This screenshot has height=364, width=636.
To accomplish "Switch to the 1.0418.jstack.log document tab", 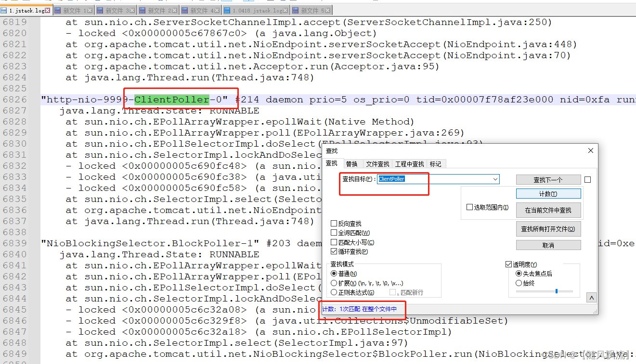I will [x=256, y=10].
